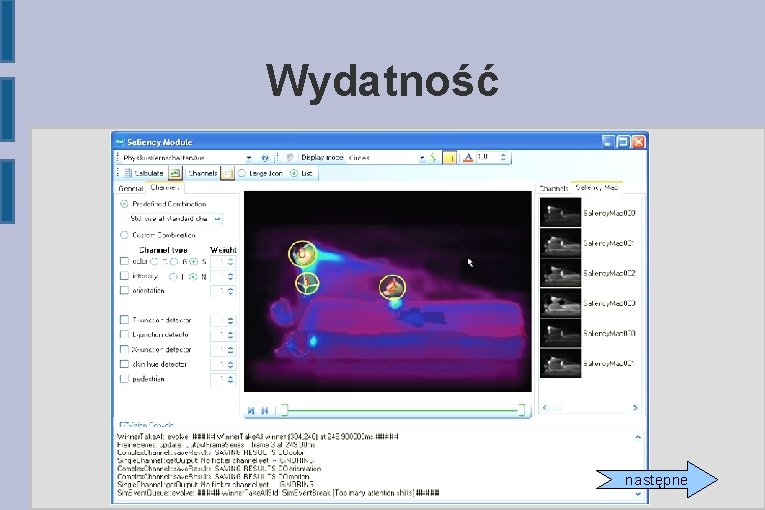Image resolution: width=765 pixels, height=510 pixels.
Task: Enable the skin hue detector checkbox
Action: (124, 364)
